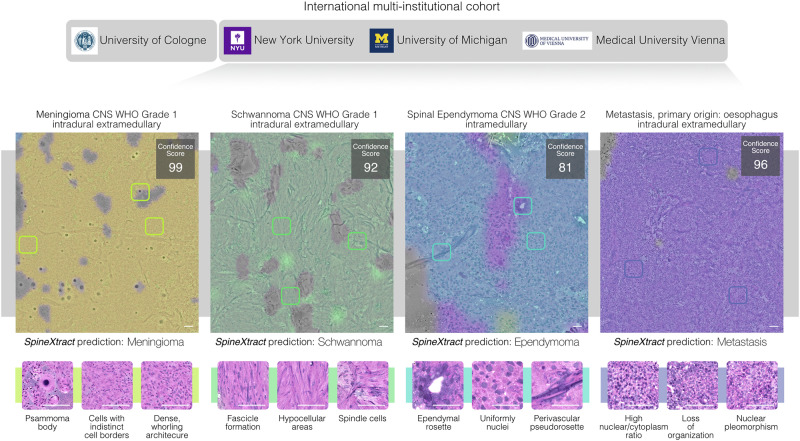Screen dimensions: 800x441
Task: Select the Ependymal rosette thumbnail
Action: point(438,385)
